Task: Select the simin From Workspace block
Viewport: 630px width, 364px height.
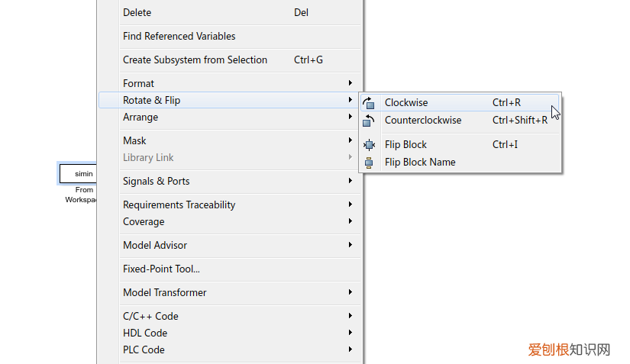Action: click(78, 174)
